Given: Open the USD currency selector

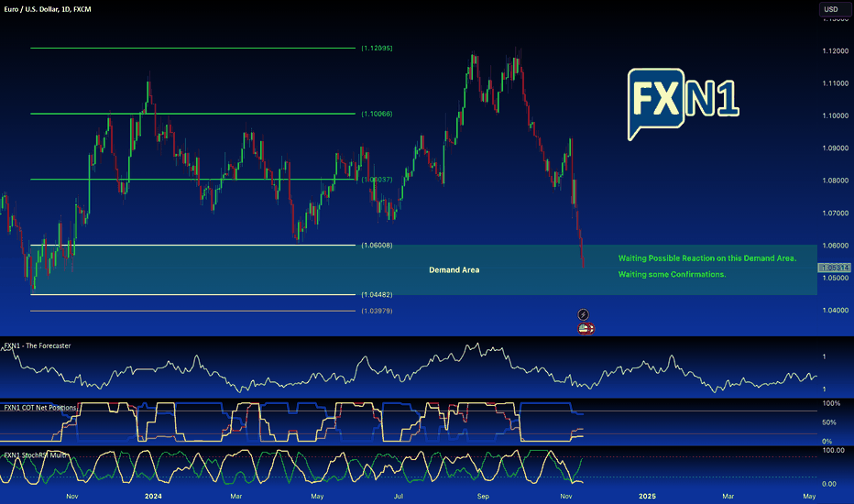Looking at the screenshot, I should coord(834,9).
